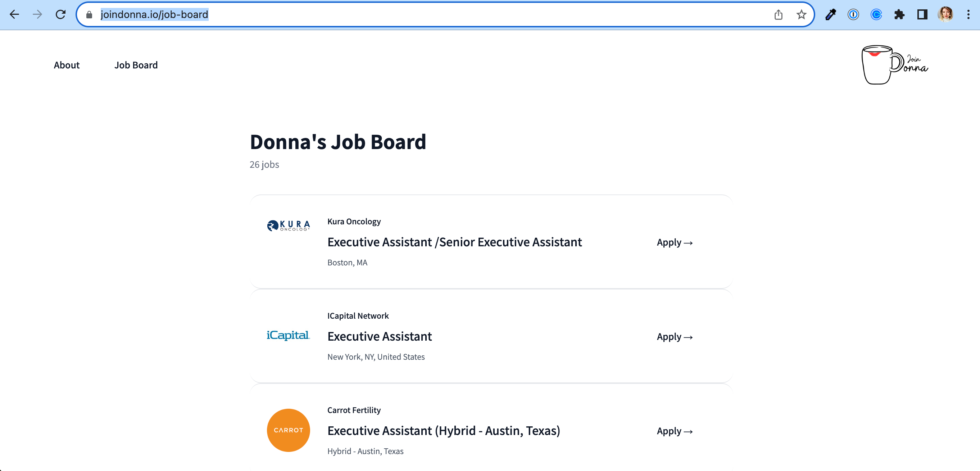Click the browser back arrow
This screenshot has height=471, width=980.
[14, 14]
